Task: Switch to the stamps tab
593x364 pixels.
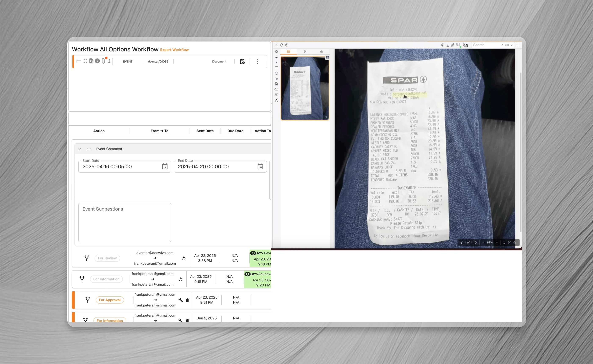Action: (x=321, y=51)
